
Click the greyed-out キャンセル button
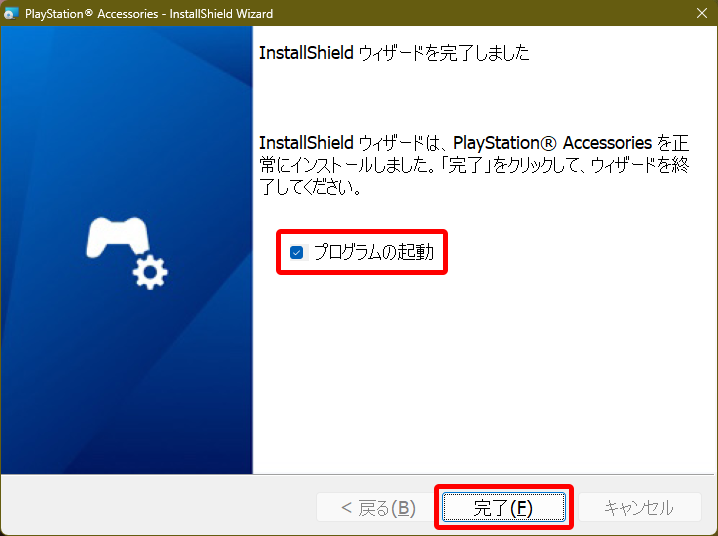click(x=639, y=507)
